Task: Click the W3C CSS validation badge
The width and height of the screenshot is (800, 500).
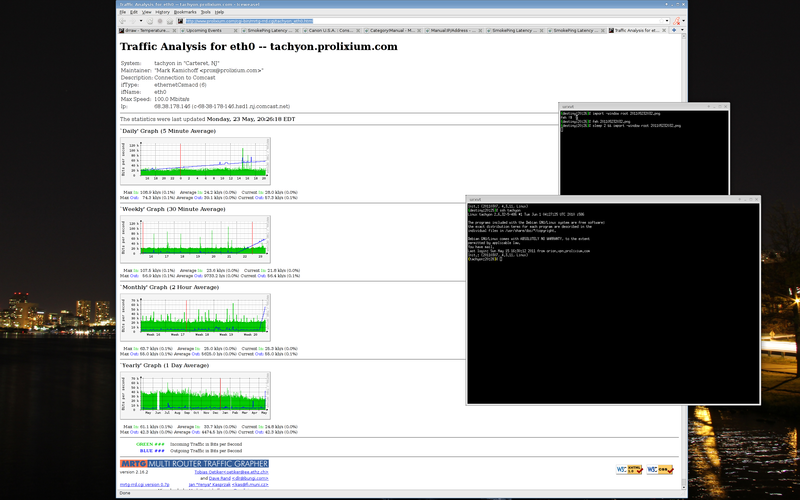Action: tap(660, 469)
